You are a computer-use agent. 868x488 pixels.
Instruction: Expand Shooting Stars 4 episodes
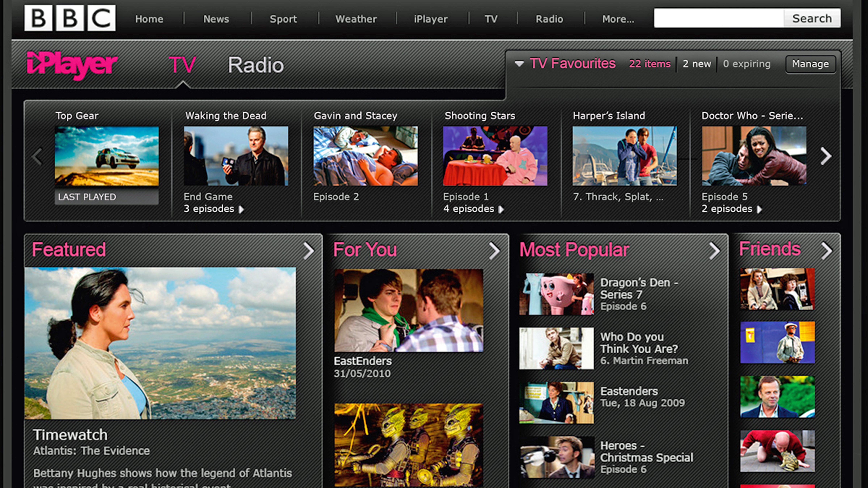(x=473, y=209)
